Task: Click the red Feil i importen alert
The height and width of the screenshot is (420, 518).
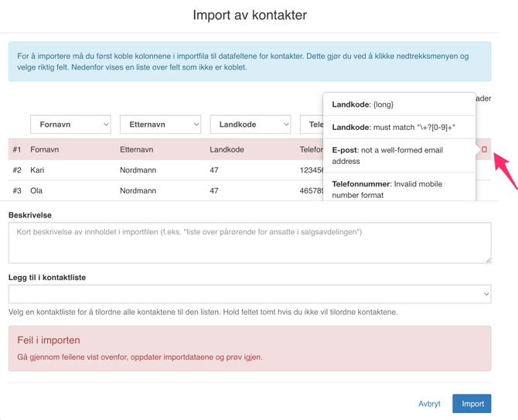Action: click(249, 348)
